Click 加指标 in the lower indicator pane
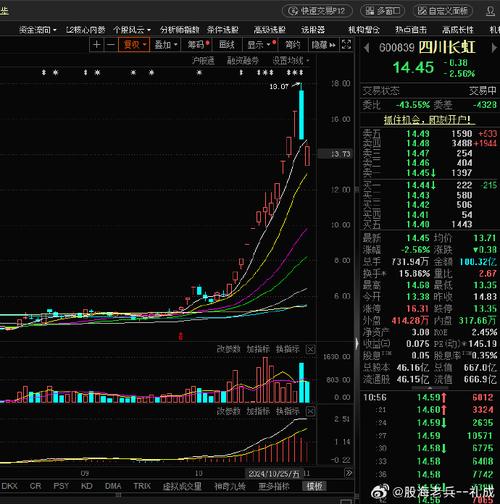 point(258,411)
